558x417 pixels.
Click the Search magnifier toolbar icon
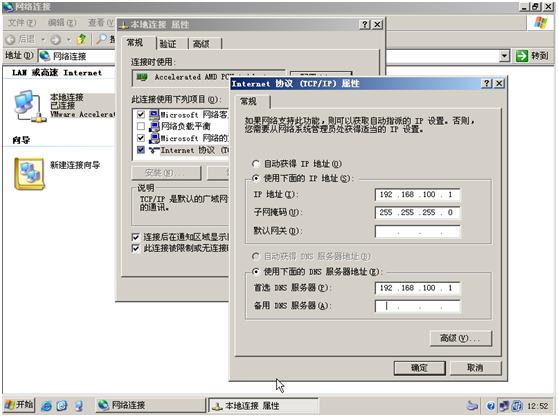pyautogui.click(x=101, y=39)
